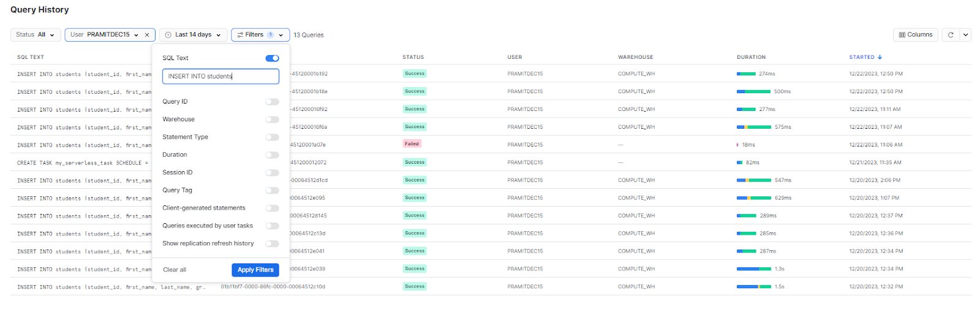This screenshot has width=980, height=309.
Task: Click the Failed status badge
Action: point(412,144)
